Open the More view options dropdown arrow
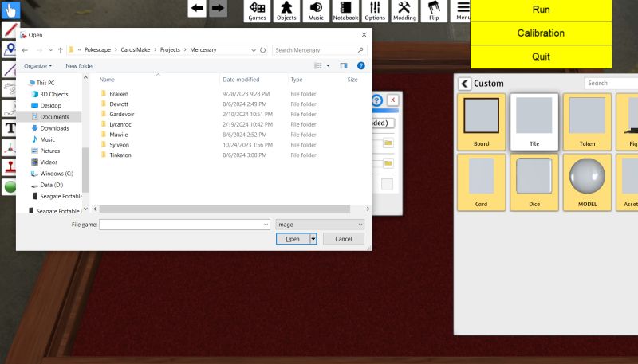The width and height of the screenshot is (638, 364). pos(328,66)
